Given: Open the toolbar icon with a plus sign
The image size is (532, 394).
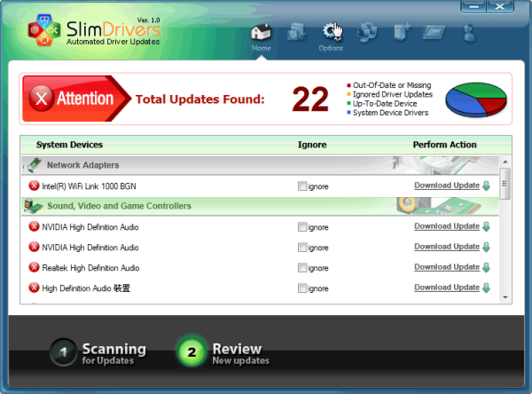Looking at the screenshot, I should [402, 32].
